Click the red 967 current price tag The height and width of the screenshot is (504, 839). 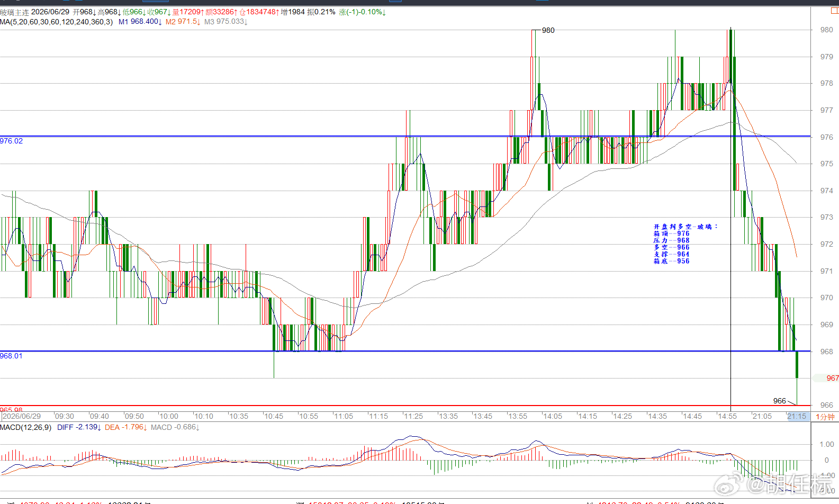[832, 378]
